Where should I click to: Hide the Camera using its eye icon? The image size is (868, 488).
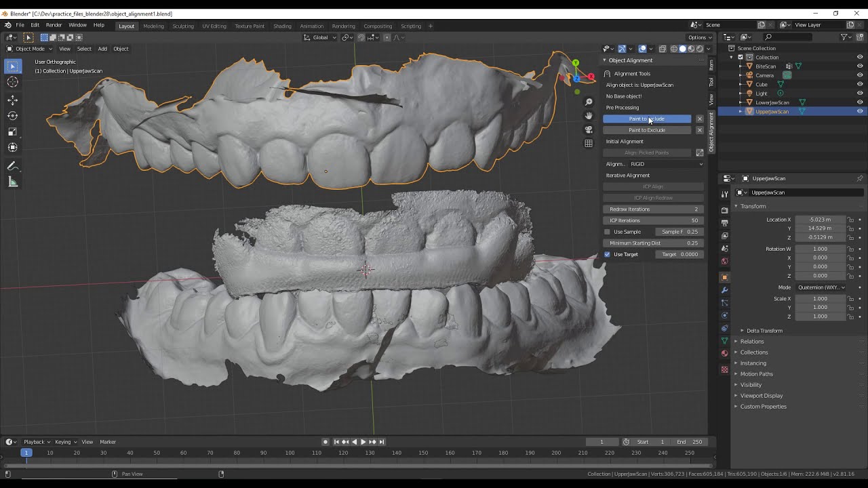(x=860, y=75)
